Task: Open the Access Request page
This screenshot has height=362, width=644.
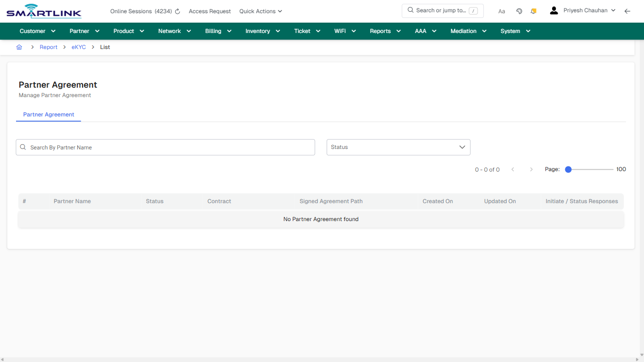Action: coord(209,11)
